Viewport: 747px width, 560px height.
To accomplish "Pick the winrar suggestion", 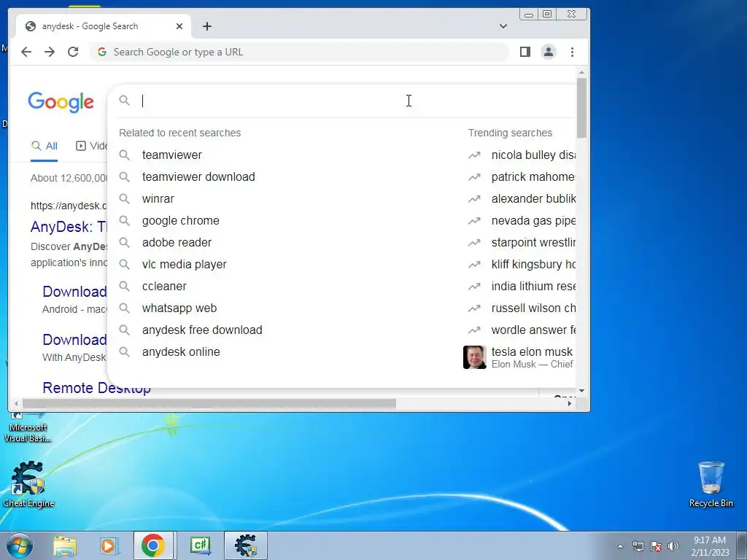I will (x=158, y=198).
